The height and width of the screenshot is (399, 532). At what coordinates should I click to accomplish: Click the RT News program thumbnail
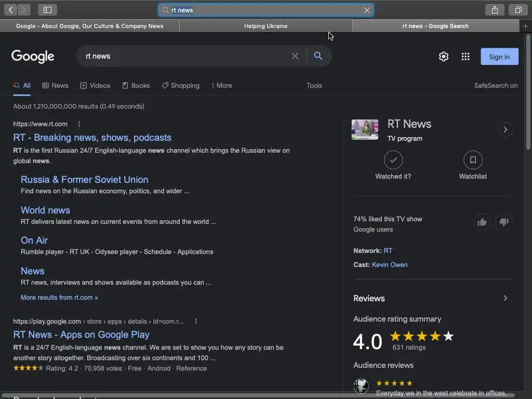pyautogui.click(x=365, y=129)
